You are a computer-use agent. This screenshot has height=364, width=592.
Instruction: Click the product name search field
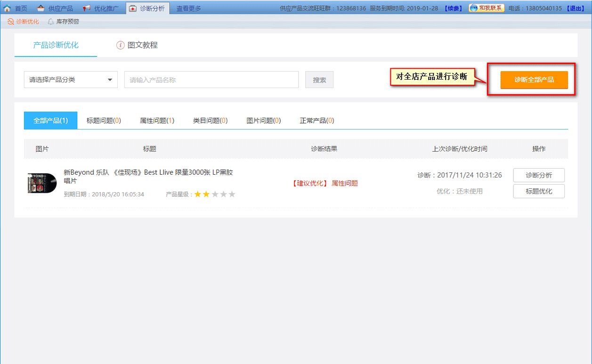coord(211,80)
